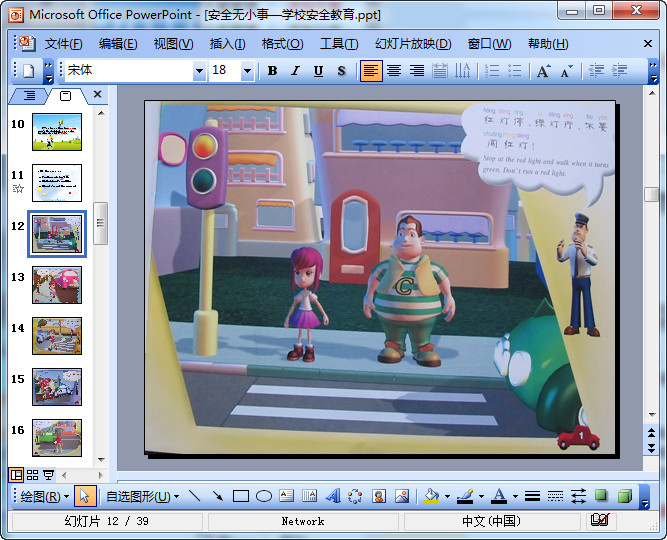Open font size dropdown 18

click(247, 71)
